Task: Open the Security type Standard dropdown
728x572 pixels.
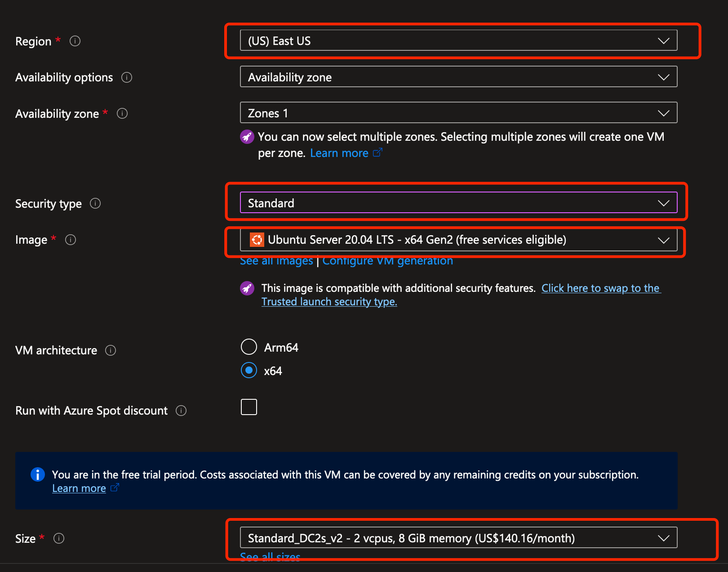Action: 458,203
